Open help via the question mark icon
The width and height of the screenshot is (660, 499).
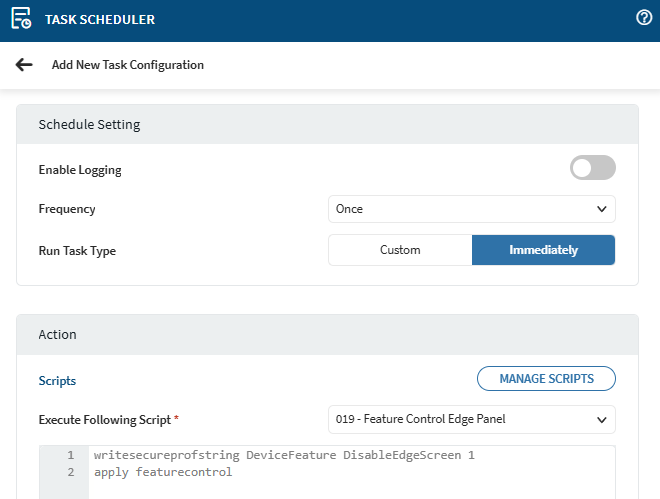pyautogui.click(x=644, y=19)
